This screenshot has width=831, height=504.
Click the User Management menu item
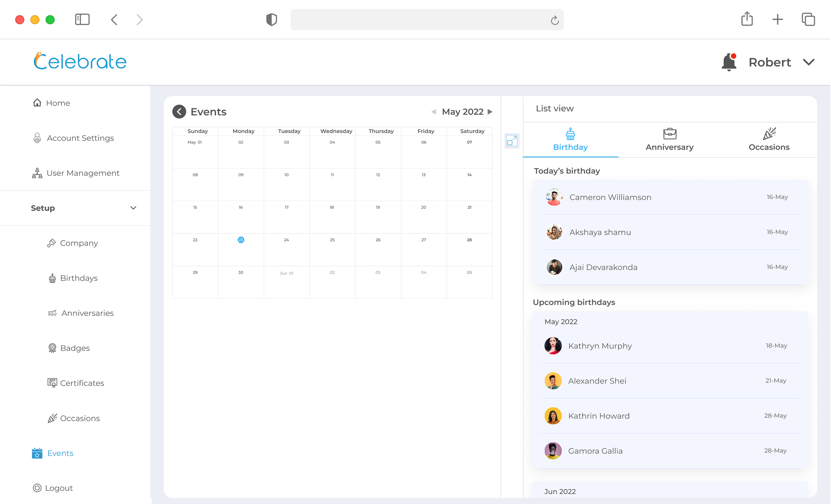[x=83, y=173]
